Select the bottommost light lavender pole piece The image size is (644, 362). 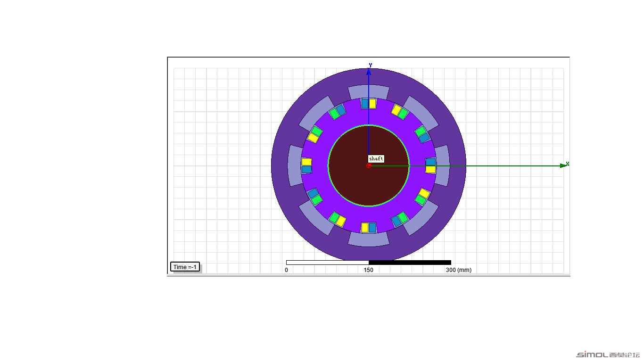pyautogui.click(x=369, y=239)
